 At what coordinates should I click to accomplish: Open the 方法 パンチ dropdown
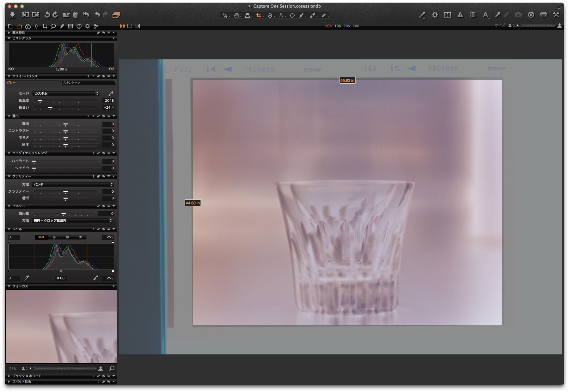pos(73,184)
